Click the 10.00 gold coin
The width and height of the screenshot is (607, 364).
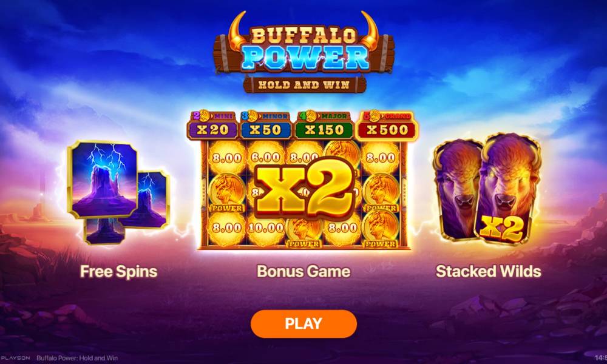(x=266, y=228)
